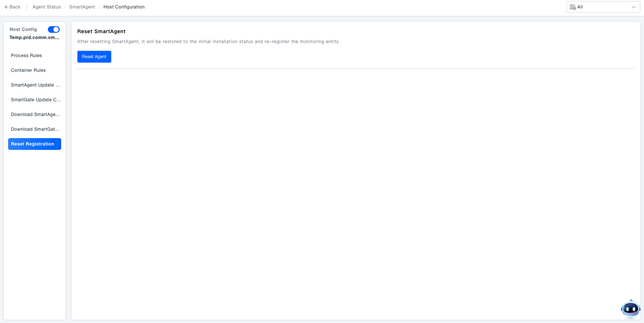Screen dimensions: 644x323
Task: Click the Reset SmartAgent heading
Action: pos(101,31)
